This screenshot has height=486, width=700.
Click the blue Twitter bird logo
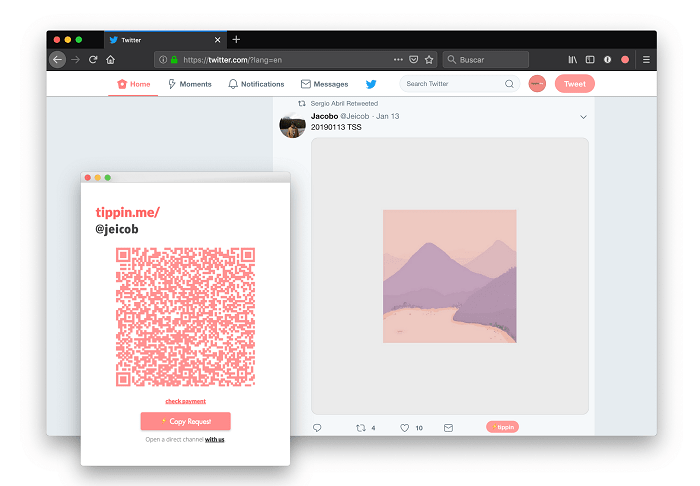tap(371, 84)
